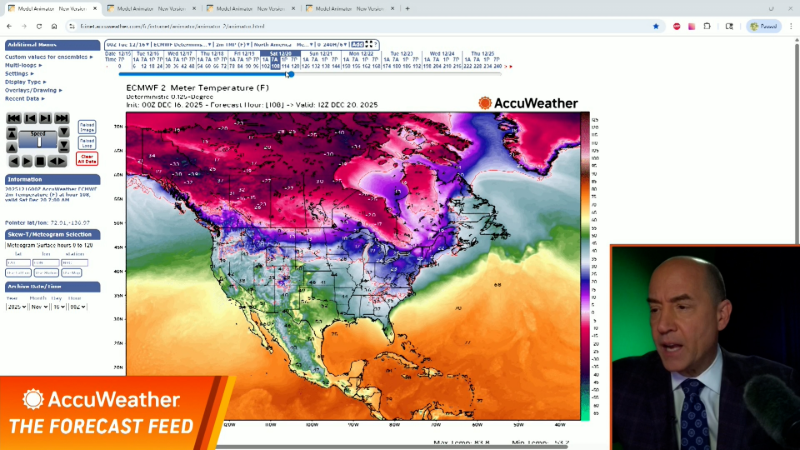Click the red arrows at timeline end

508,66
